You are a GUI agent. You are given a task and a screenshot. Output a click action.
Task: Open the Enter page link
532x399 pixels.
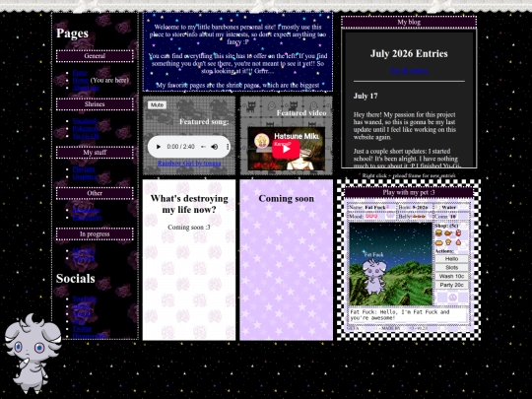pos(80,73)
